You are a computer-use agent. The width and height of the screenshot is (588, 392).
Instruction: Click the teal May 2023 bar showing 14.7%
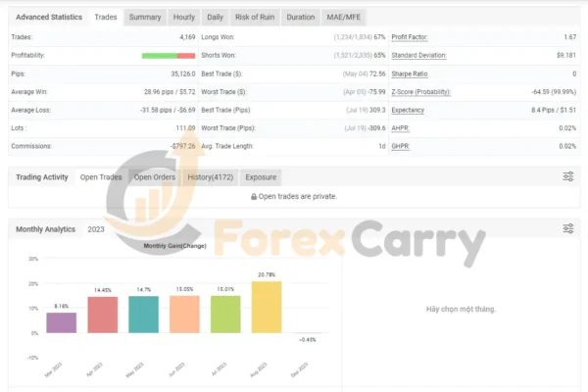[x=143, y=315]
